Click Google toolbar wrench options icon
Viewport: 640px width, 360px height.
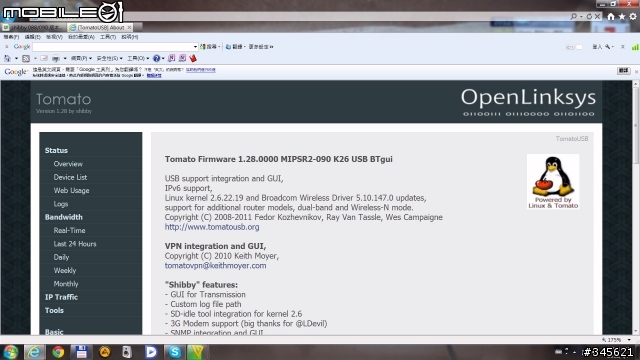click(x=608, y=47)
